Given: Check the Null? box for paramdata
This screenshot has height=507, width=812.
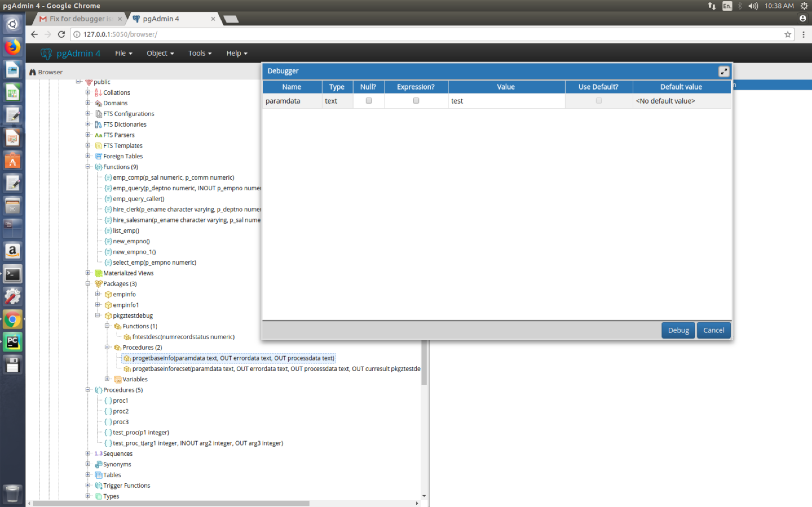Looking at the screenshot, I should pos(369,101).
